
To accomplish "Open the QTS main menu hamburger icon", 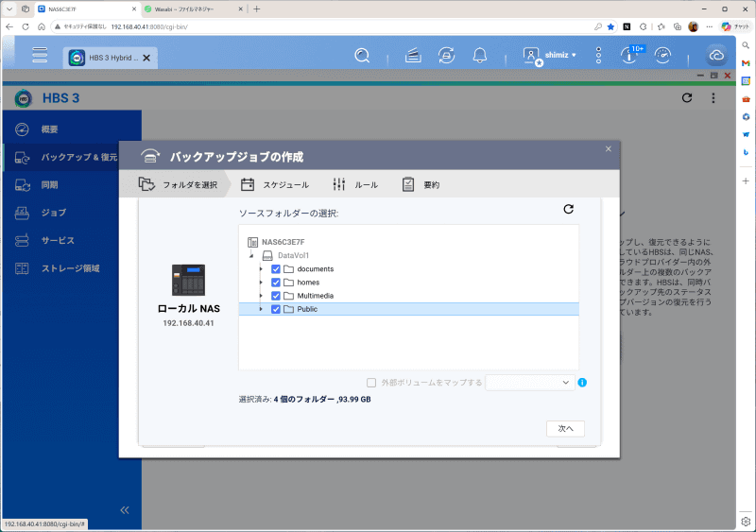I will tap(40, 55).
